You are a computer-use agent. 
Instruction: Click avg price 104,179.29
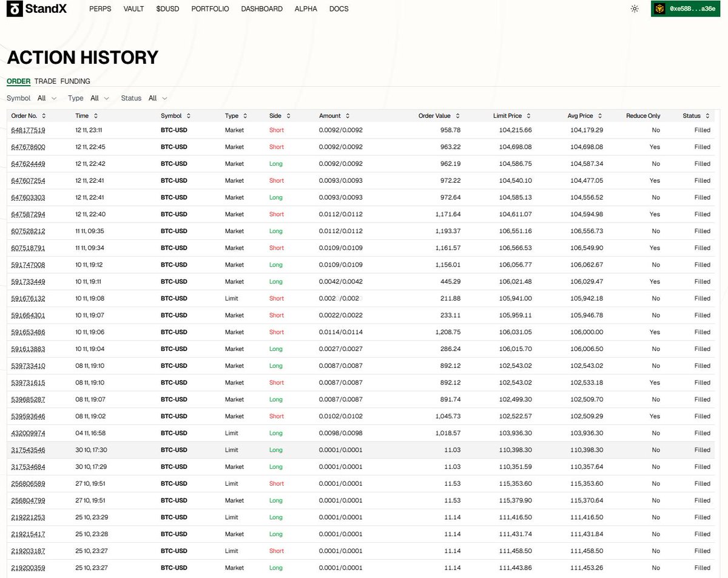[587, 131]
